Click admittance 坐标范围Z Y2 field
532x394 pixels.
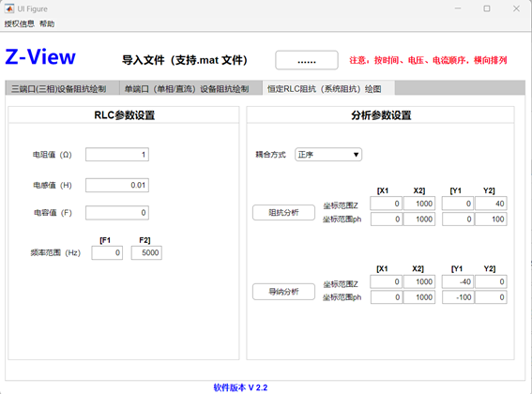point(491,281)
